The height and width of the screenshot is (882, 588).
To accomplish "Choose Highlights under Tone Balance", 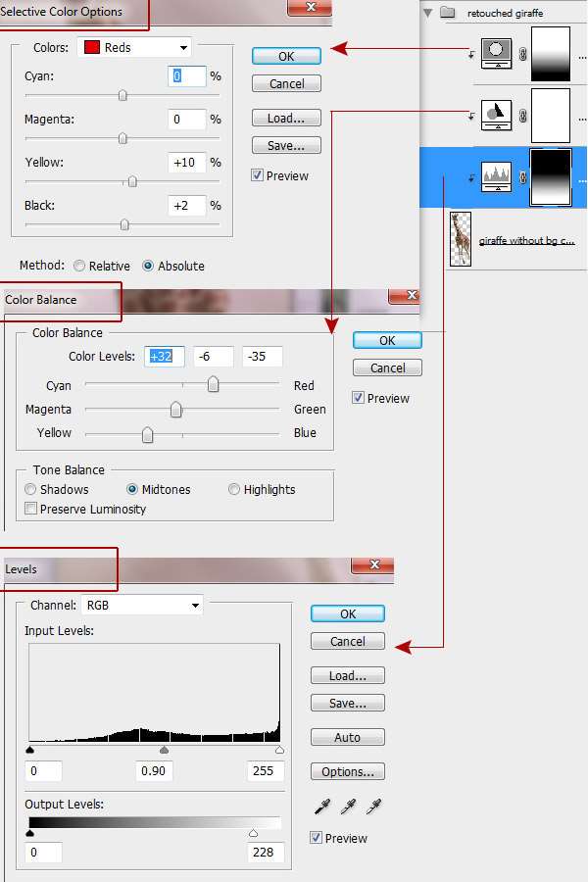I will tap(234, 489).
